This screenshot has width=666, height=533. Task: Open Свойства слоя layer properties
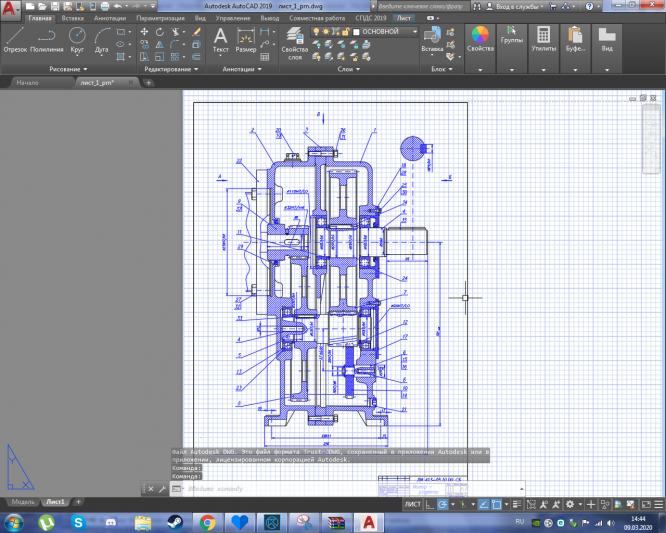tap(295, 39)
